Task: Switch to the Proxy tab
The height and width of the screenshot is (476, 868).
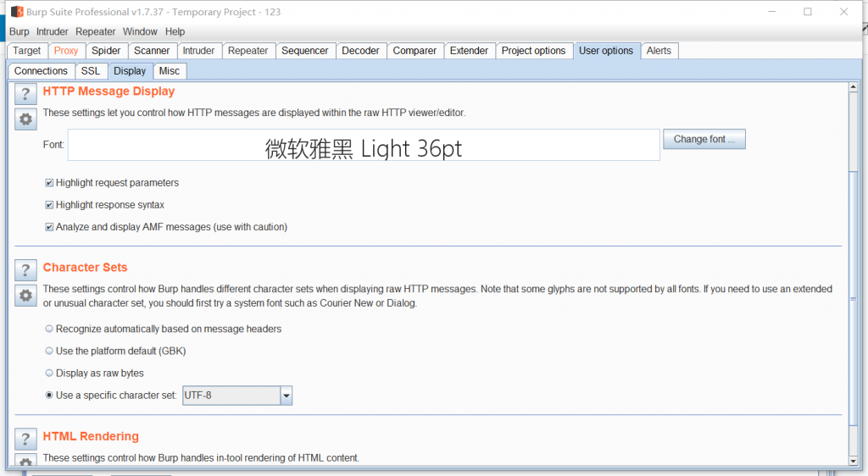Action: coord(66,51)
